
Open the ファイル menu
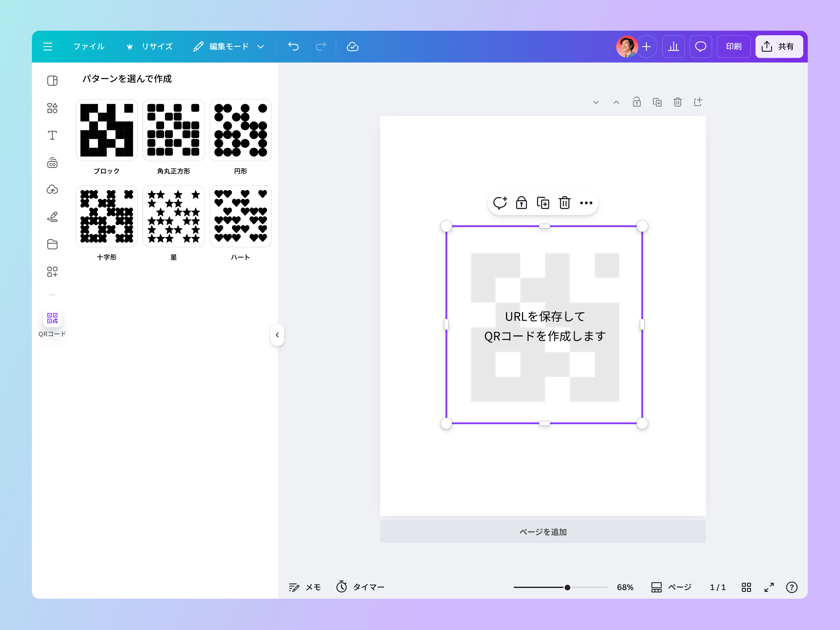click(x=88, y=47)
